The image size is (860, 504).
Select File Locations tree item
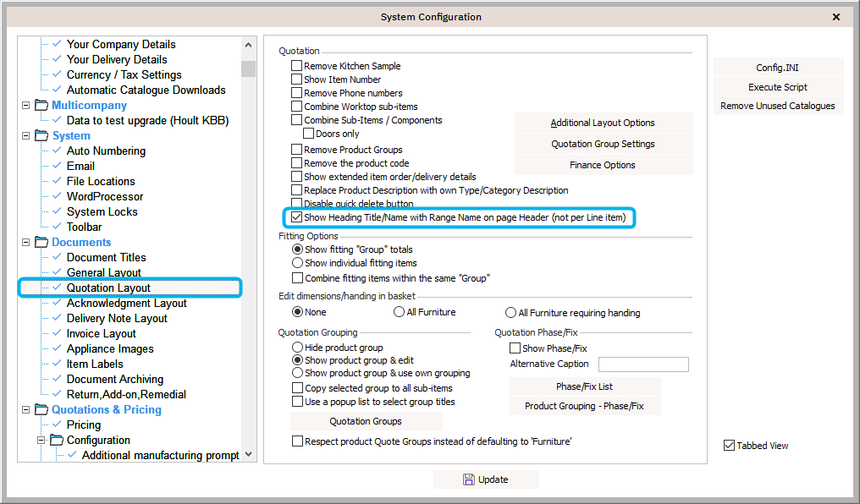pyautogui.click(x=101, y=181)
